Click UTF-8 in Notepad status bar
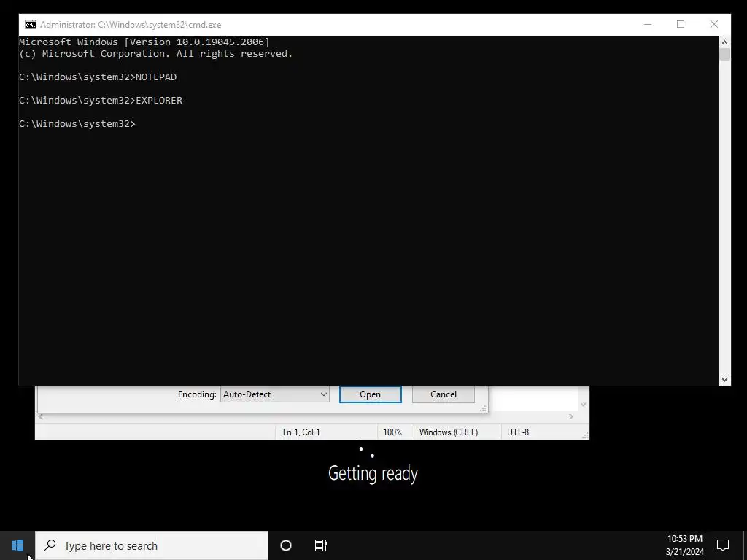This screenshot has height=560, width=747. (x=518, y=432)
